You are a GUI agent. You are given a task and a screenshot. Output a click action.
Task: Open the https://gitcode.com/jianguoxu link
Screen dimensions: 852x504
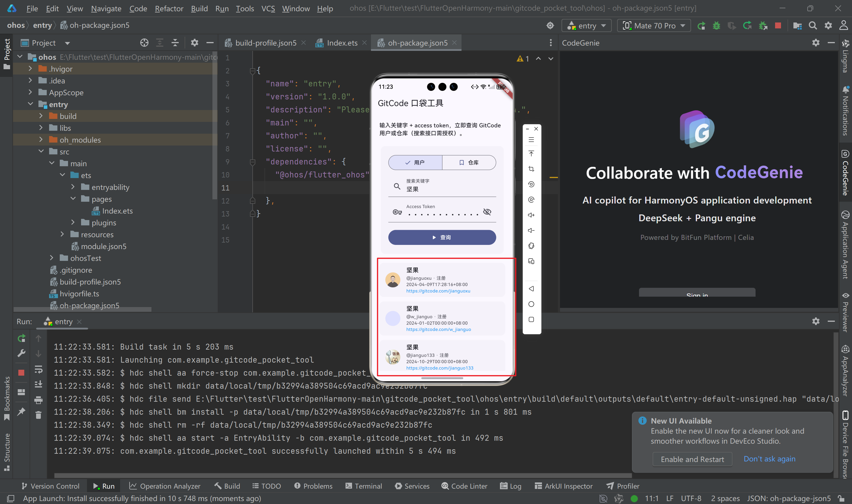click(438, 291)
